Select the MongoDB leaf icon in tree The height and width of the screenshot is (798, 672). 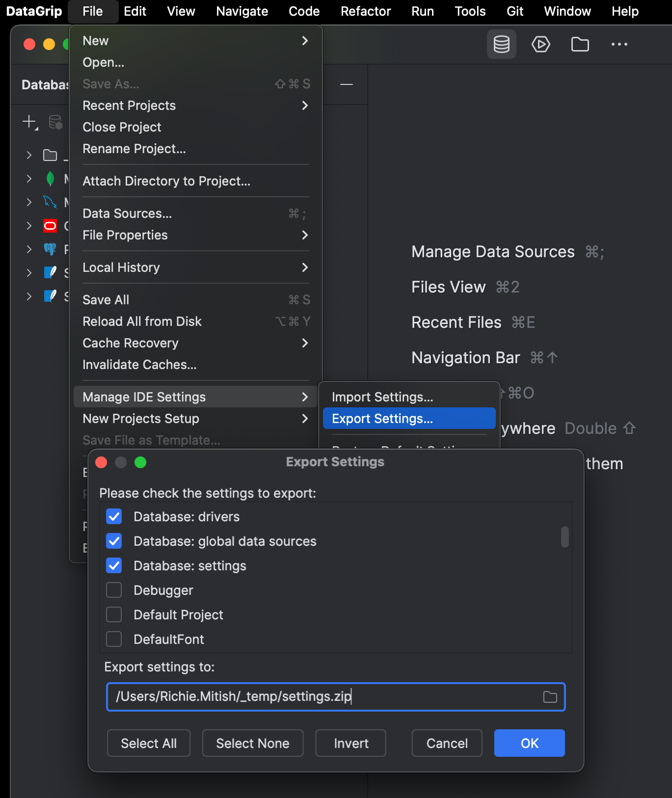tap(50, 179)
